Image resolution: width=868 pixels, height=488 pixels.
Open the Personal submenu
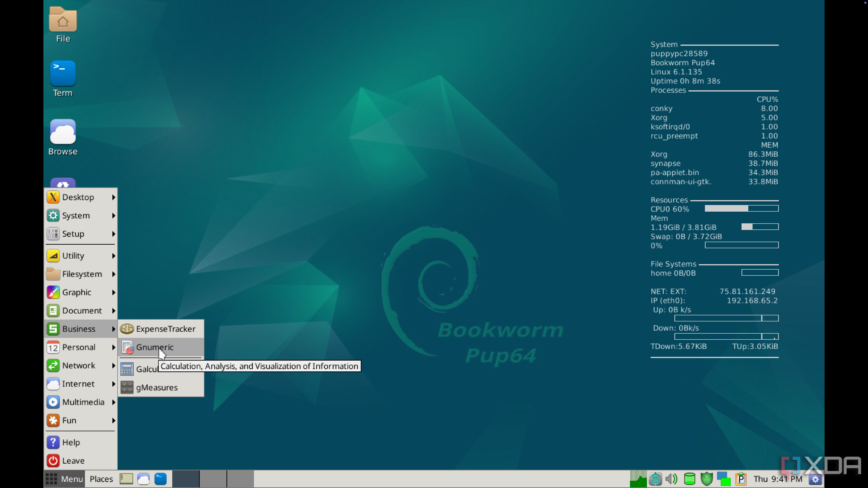(x=81, y=347)
